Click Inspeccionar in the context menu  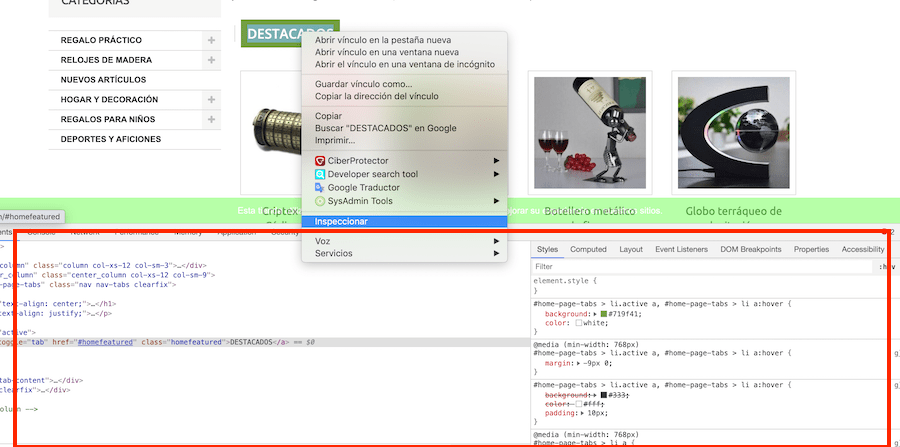click(x=404, y=221)
